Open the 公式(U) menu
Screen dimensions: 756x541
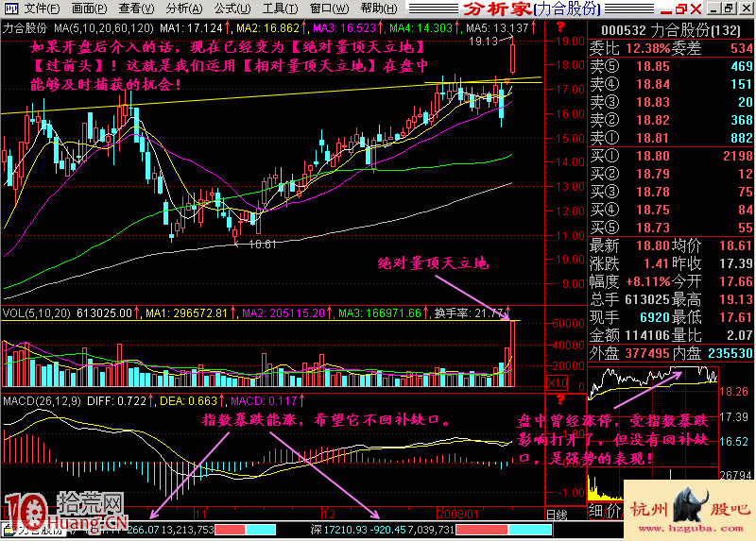pos(232,8)
